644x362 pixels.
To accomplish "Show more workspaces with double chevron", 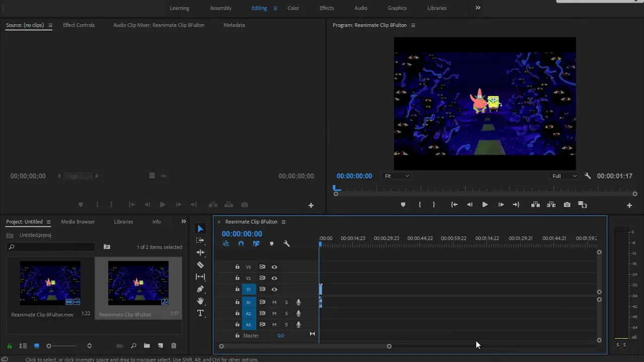I will 478,8.
